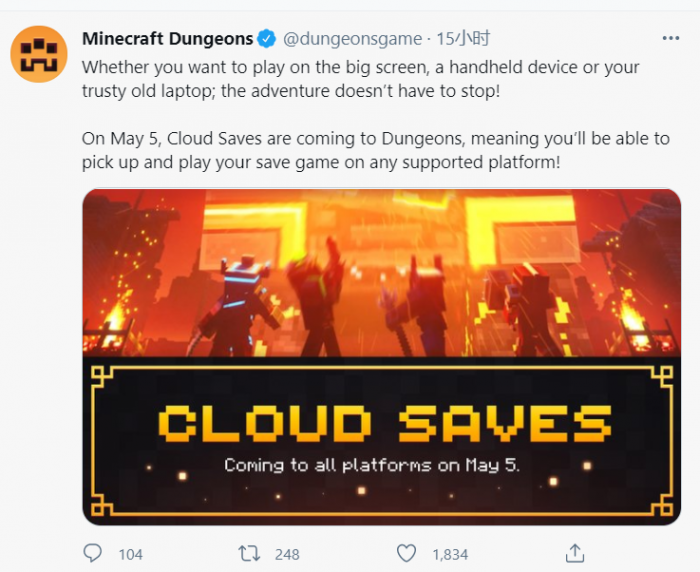The image size is (700, 572).
Task: Click the reply speech bubble icon
Action: [93, 553]
